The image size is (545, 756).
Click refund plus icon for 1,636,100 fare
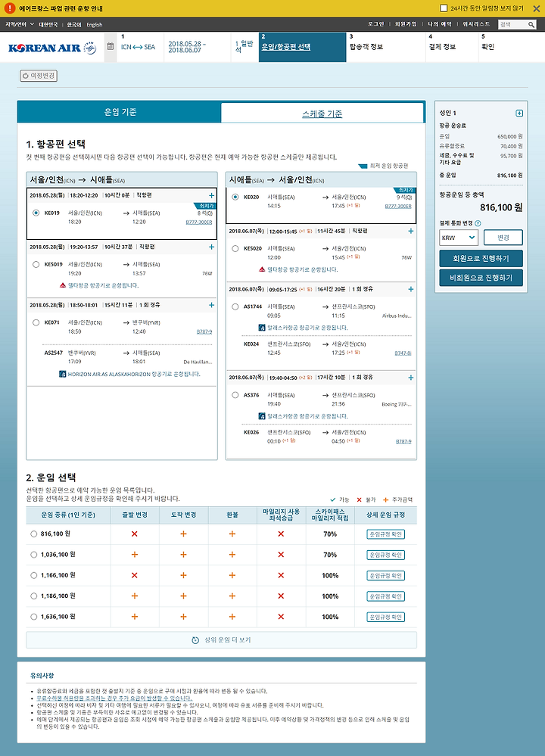[x=232, y=618]
